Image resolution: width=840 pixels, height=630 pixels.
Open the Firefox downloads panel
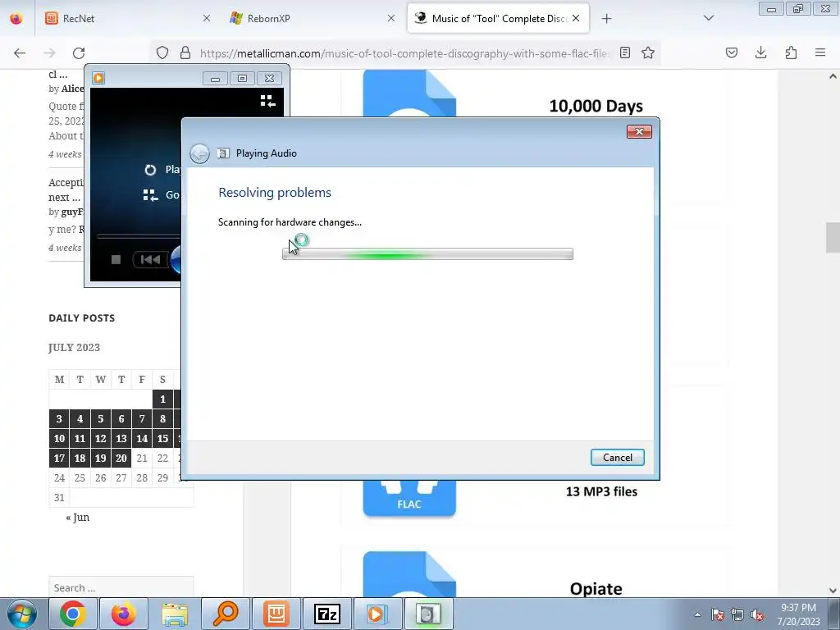(x=760, y=52)
